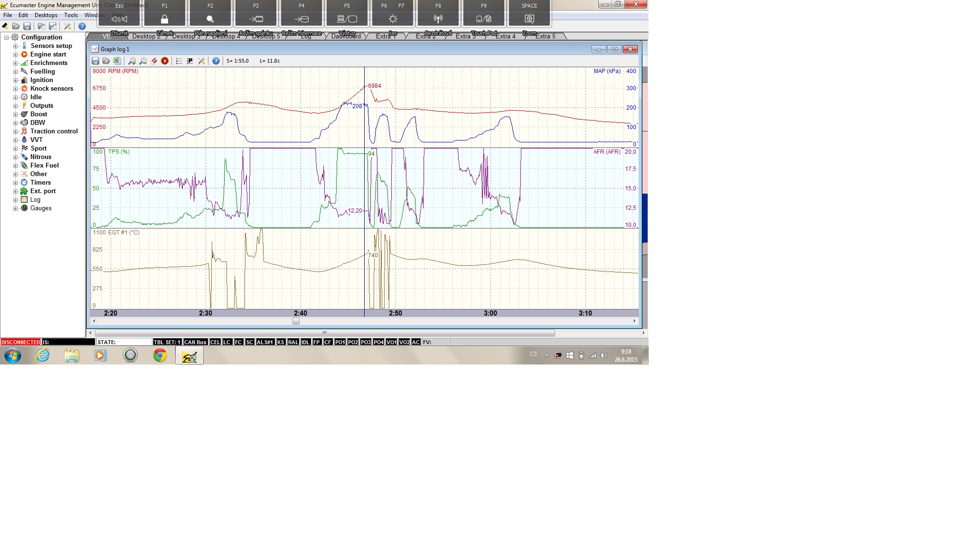Export graph log to Excel icon
Viewport: 980px width, 551px height.
(x=117, y=61)
